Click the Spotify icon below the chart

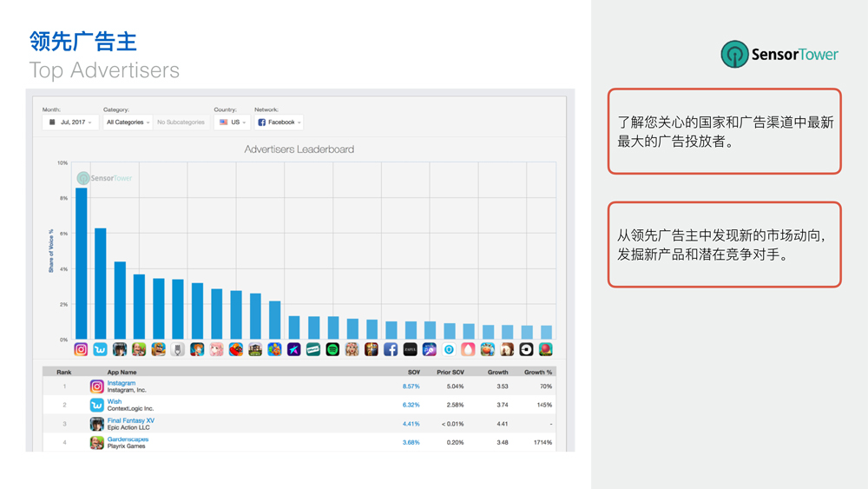332,349
